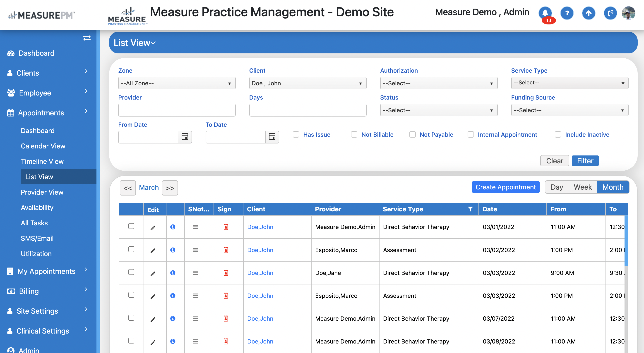644x353 pixels.
Task: Open Calendar View in sidebar
Action: 43,146
